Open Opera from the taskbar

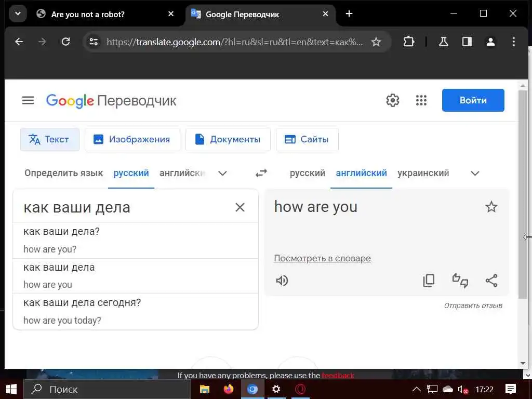(300, 389)
